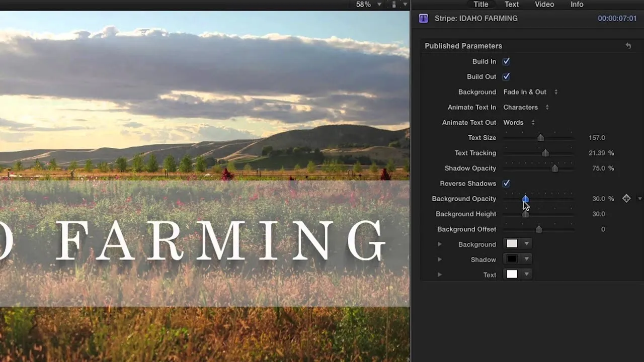Disable the Build Out checkbox
Screen dimensions: 644x362
point(506,76)
